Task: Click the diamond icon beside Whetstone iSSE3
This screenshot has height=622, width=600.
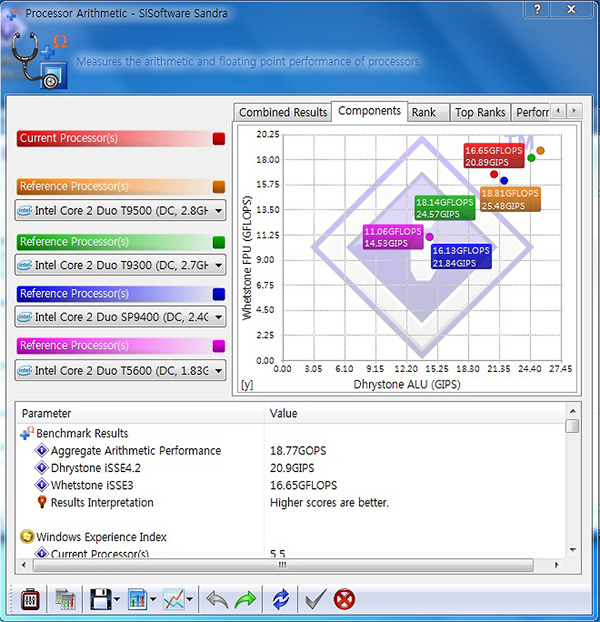Action: coord(41,485)
